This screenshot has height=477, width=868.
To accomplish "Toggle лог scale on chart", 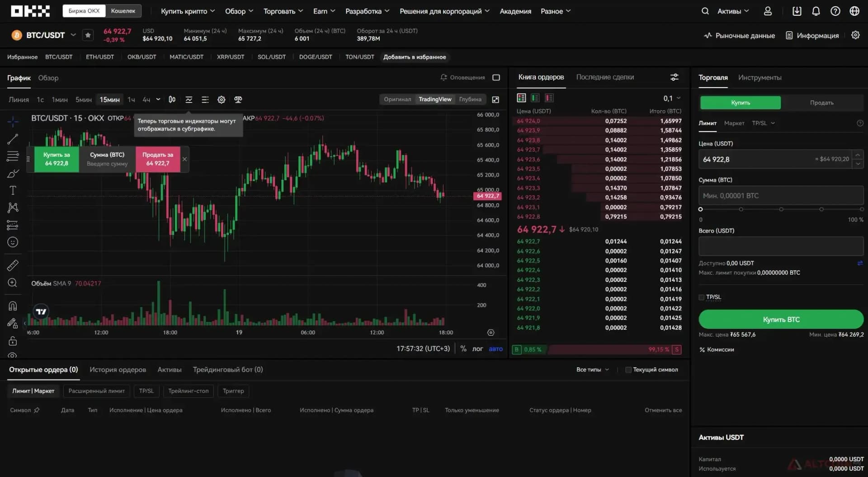I will point(477,349).
